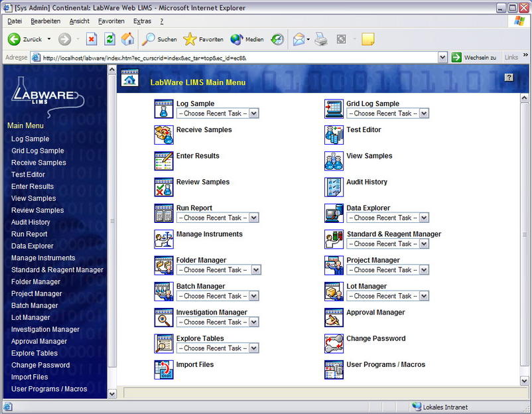532x414 pixels.
Task: Open Manage Instruments icon in main panel
Action: [164, 240]
